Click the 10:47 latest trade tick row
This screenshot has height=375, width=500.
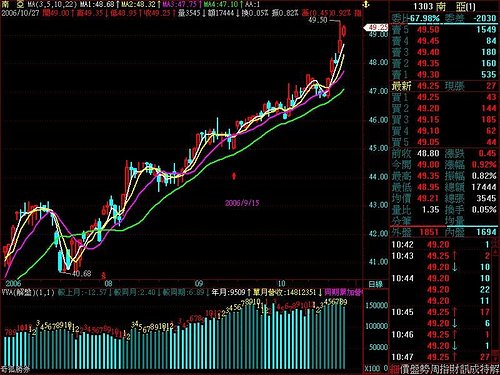click(444, 357)
